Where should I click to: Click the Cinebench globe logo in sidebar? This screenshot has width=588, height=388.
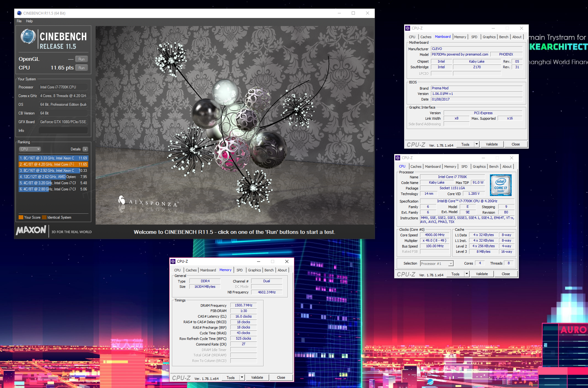pyautogui.click(x=28, y=37)
